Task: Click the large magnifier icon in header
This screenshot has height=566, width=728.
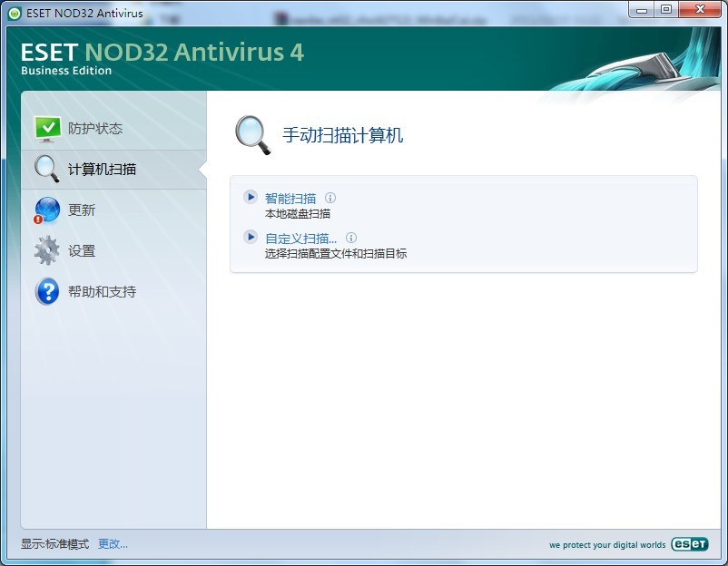Action: click(x=252, y=135)
